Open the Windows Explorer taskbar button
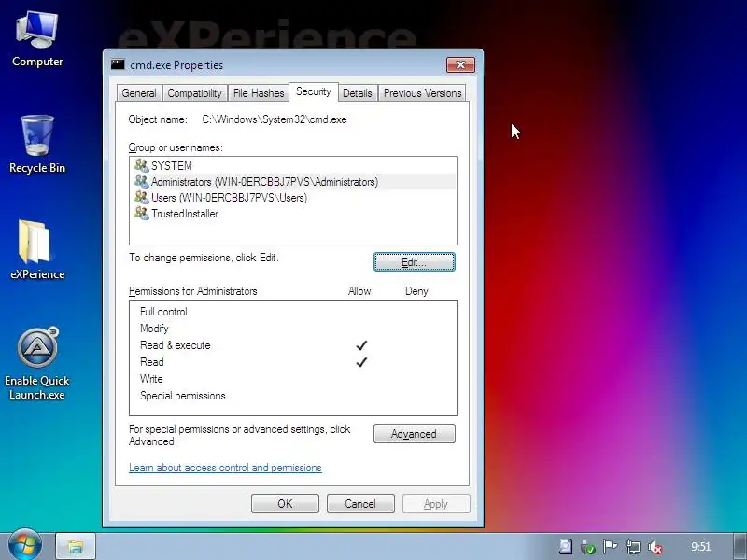The height and width of the screenshot is (560, 747). tap(76, 546)
